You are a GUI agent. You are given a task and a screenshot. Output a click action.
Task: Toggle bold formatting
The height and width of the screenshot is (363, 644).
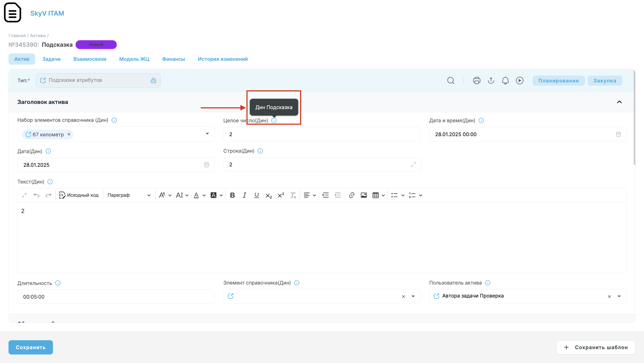tap(233, 195)
